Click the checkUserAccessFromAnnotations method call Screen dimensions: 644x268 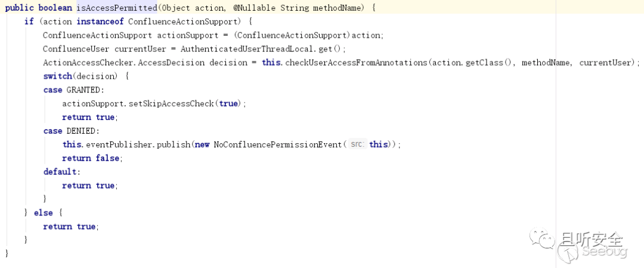pos(355,63)
